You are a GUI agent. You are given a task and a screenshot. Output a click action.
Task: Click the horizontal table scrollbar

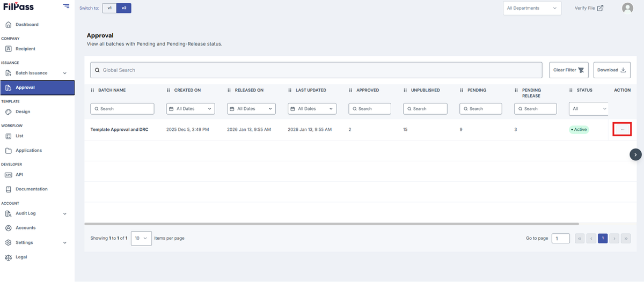coord(332,224)
